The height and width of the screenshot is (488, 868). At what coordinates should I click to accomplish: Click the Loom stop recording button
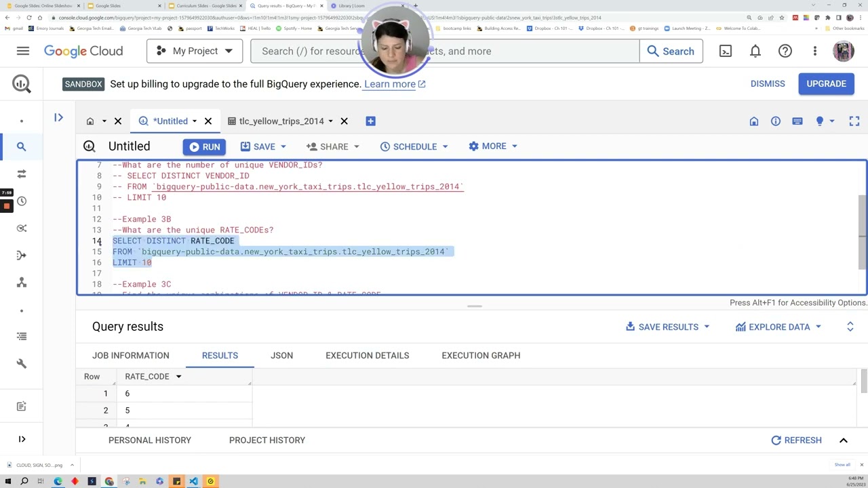tap(7, 205)
